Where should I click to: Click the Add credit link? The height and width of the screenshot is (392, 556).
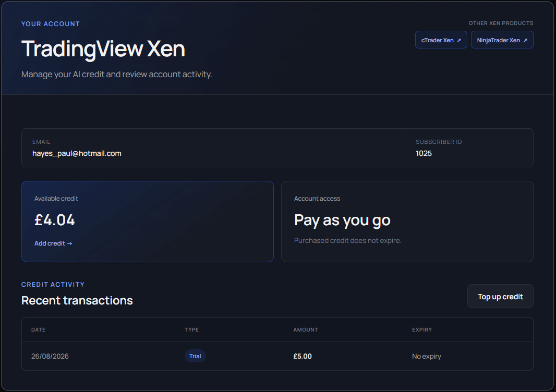point(53,243)
